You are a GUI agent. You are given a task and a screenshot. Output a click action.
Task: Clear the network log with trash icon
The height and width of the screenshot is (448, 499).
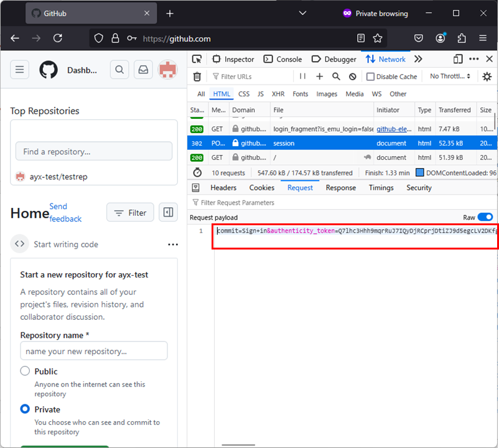197,77
